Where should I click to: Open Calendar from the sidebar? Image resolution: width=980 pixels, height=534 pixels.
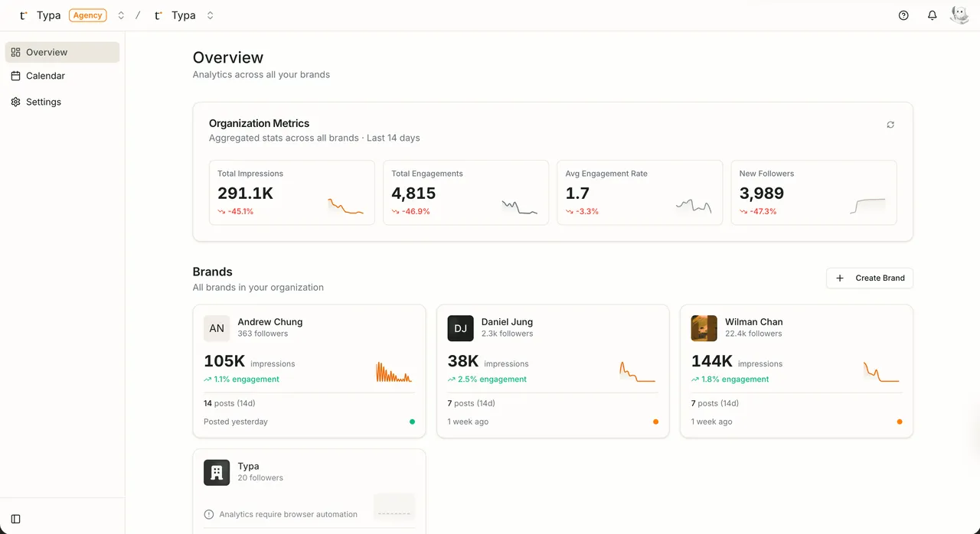[x=63, y=76]
